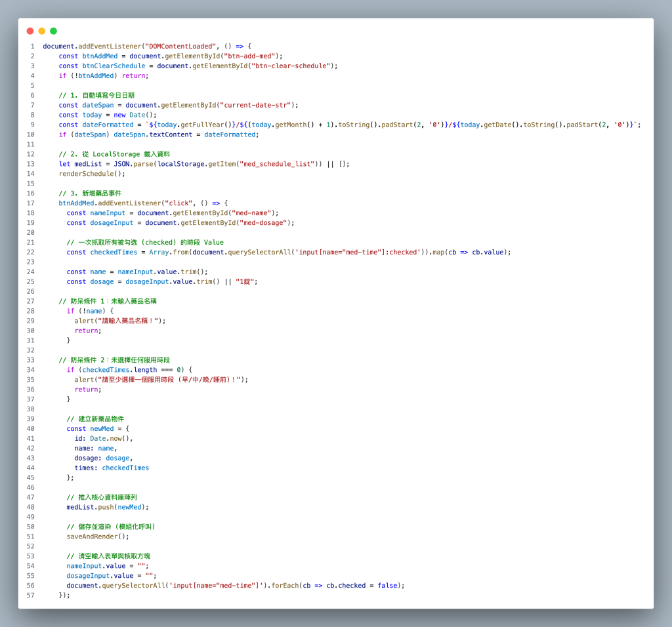This screenshot has width=672, height=627.
Task: Click the alert text "請輸入藥品名稱！"
Action: [128, 321]
